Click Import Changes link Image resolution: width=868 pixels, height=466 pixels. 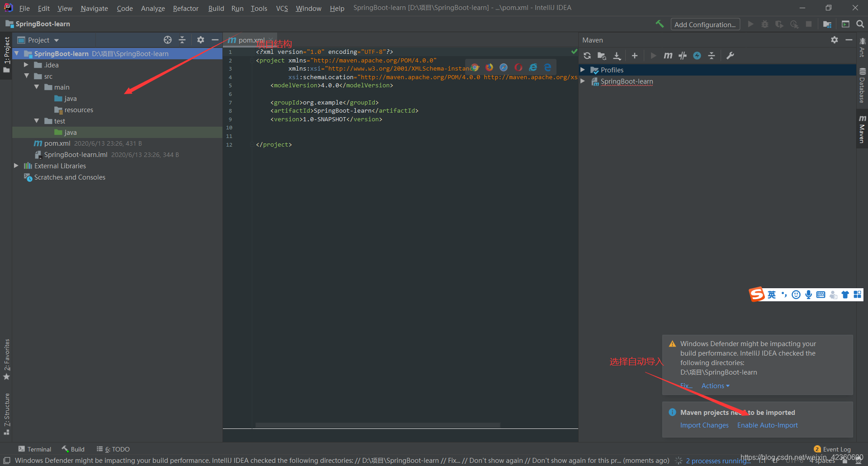(x=704, y=425)
